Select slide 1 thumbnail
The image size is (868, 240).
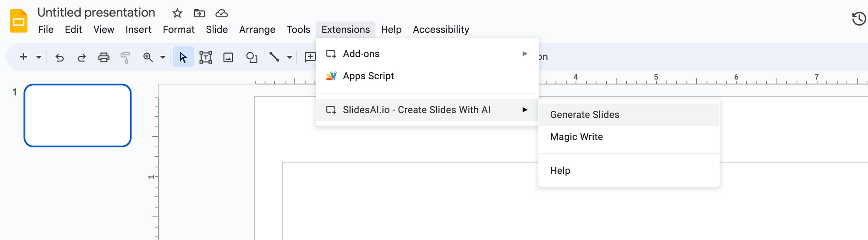78,116
